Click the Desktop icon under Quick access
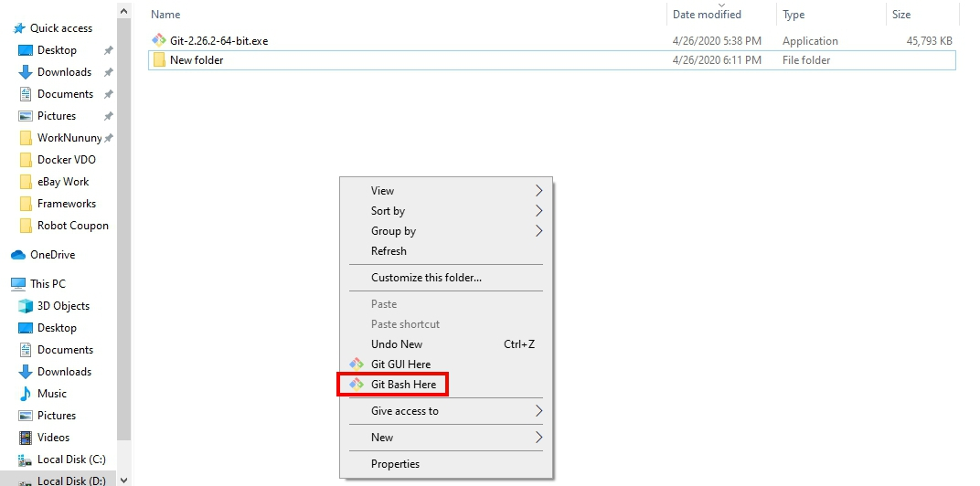 coord(26,50)
